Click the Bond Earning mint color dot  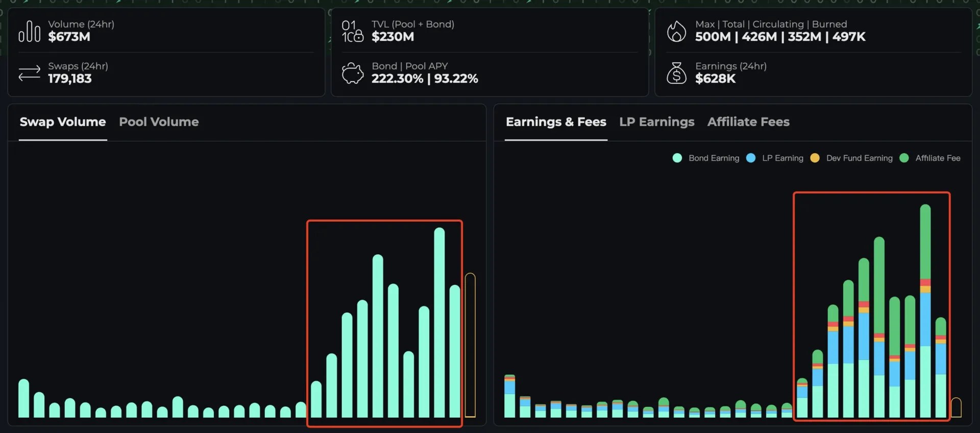[x=677, y=158]
